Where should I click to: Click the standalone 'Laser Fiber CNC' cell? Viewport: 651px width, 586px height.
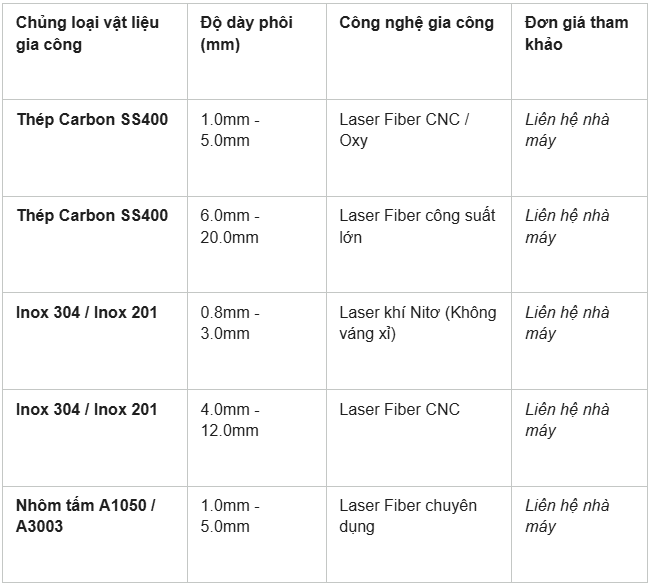pyautogui.click(x=419, y=438)
